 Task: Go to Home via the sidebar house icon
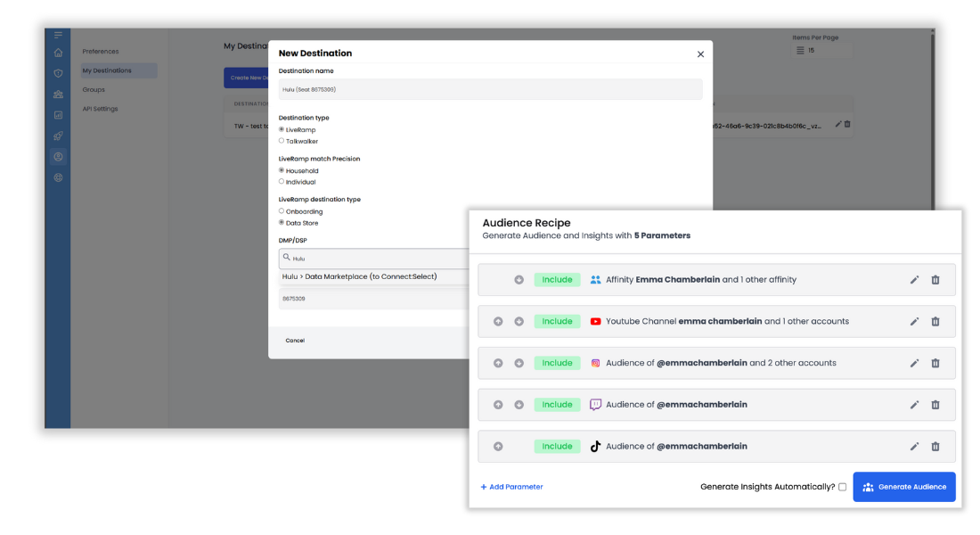pyautogui.click(x=58, y=53)
